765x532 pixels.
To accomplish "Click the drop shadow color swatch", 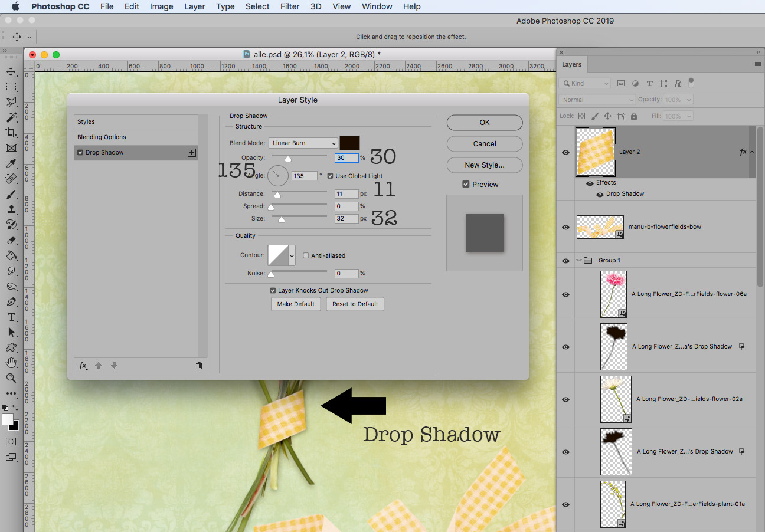I will pos(349,143).
